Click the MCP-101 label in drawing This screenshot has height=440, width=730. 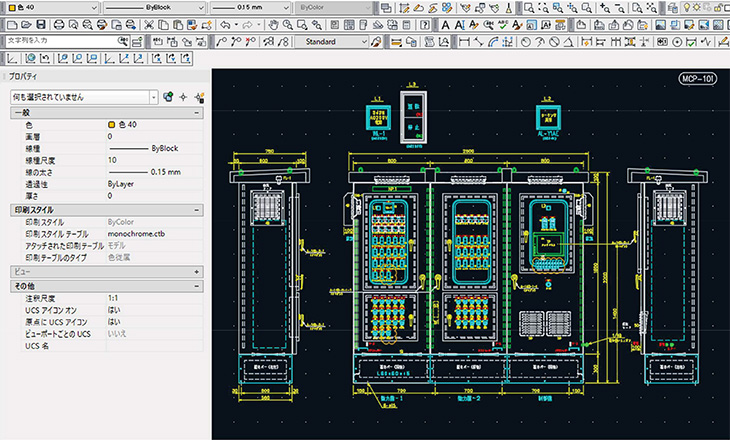point(697,79)
